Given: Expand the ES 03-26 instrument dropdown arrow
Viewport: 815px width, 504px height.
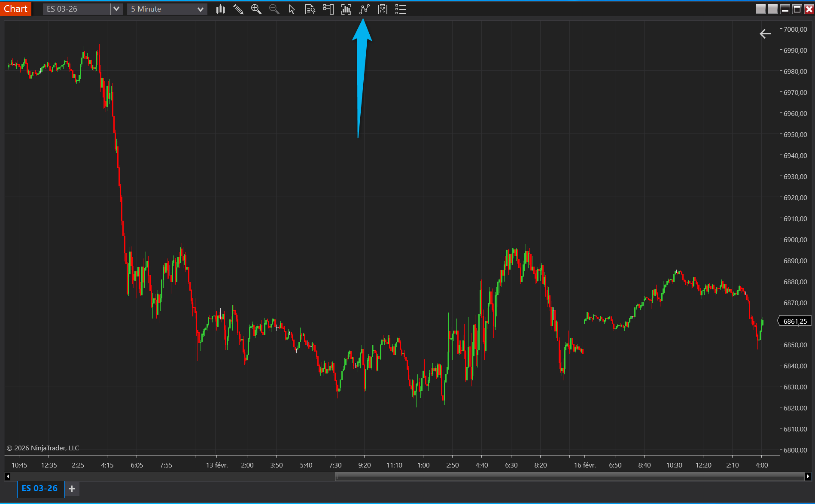Looking at the screenshot, I should [116, 9].
